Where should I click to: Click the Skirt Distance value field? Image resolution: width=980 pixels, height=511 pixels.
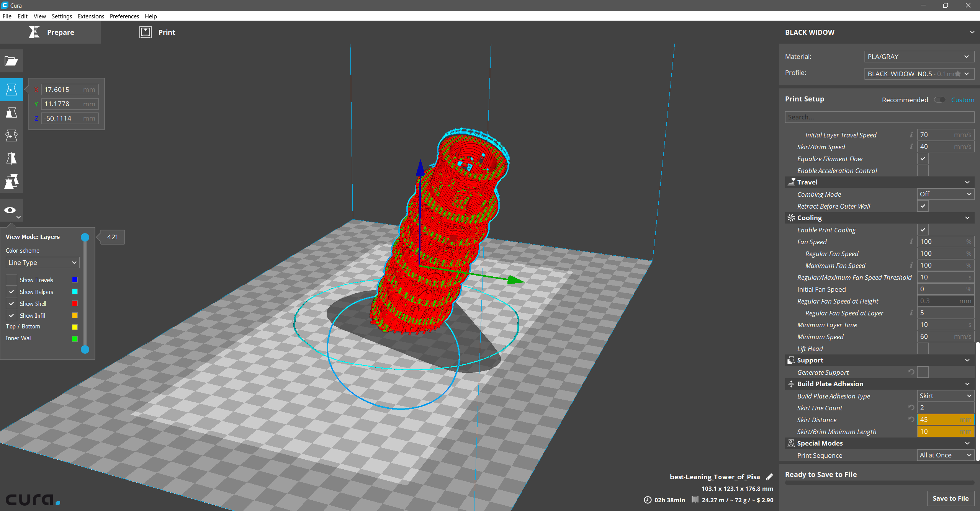coord(946,420)
